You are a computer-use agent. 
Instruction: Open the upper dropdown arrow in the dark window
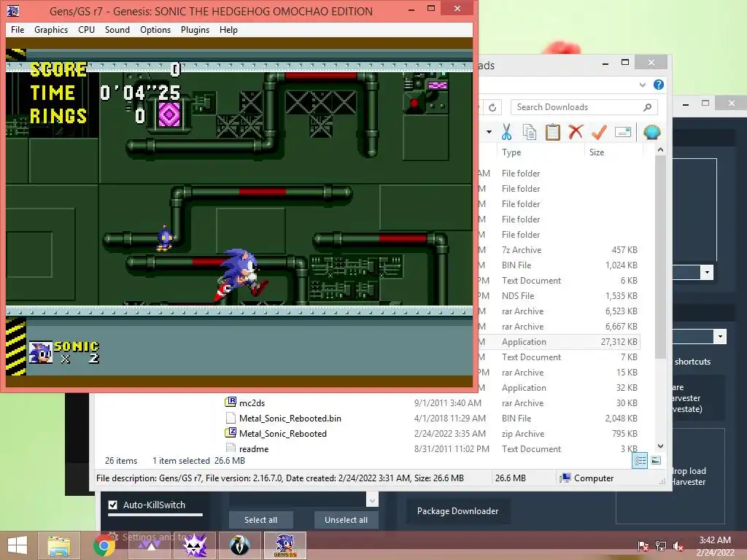707,273
